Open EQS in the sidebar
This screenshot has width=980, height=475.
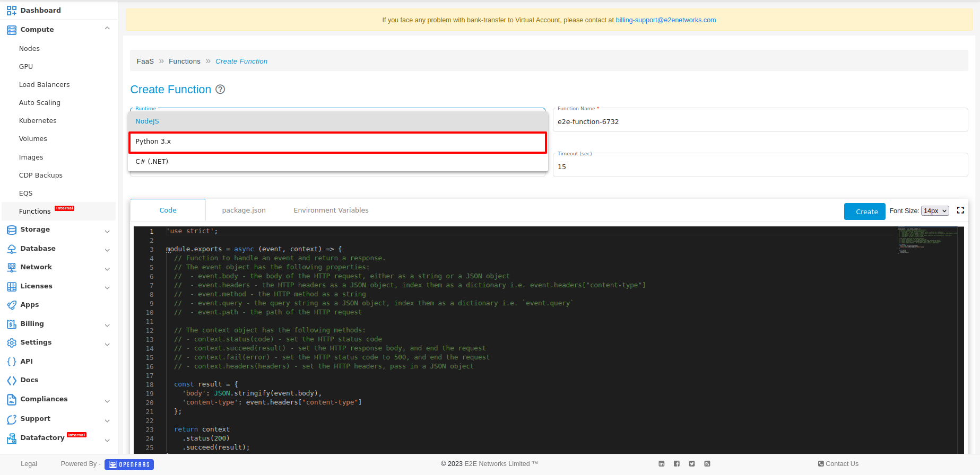pyautogui.click(x=25, y=193)
